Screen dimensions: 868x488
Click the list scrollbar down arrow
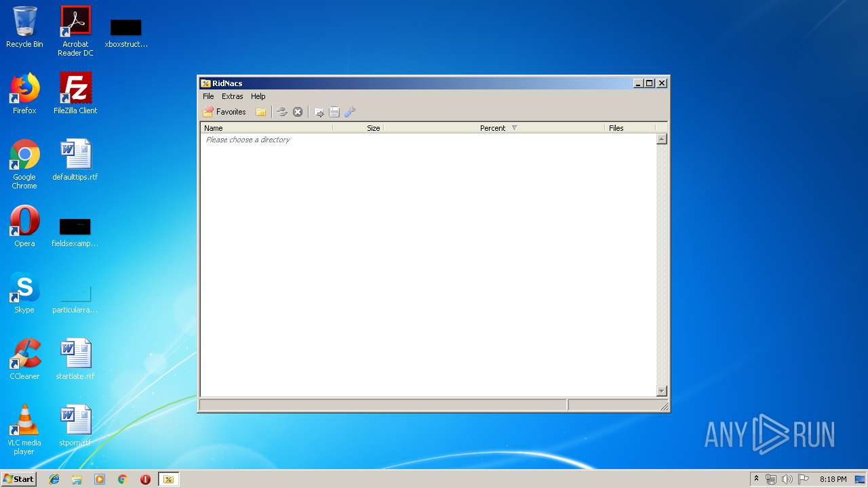[x=662, y=391]
